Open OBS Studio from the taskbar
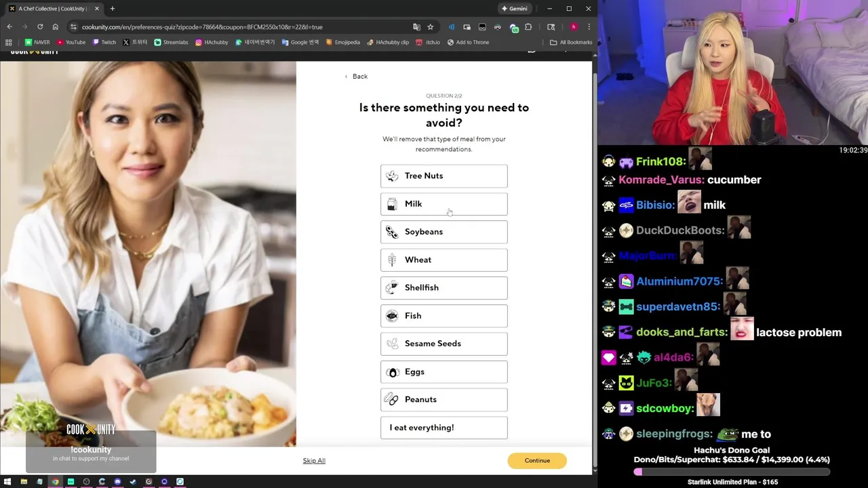 click(x=86, y=482)
